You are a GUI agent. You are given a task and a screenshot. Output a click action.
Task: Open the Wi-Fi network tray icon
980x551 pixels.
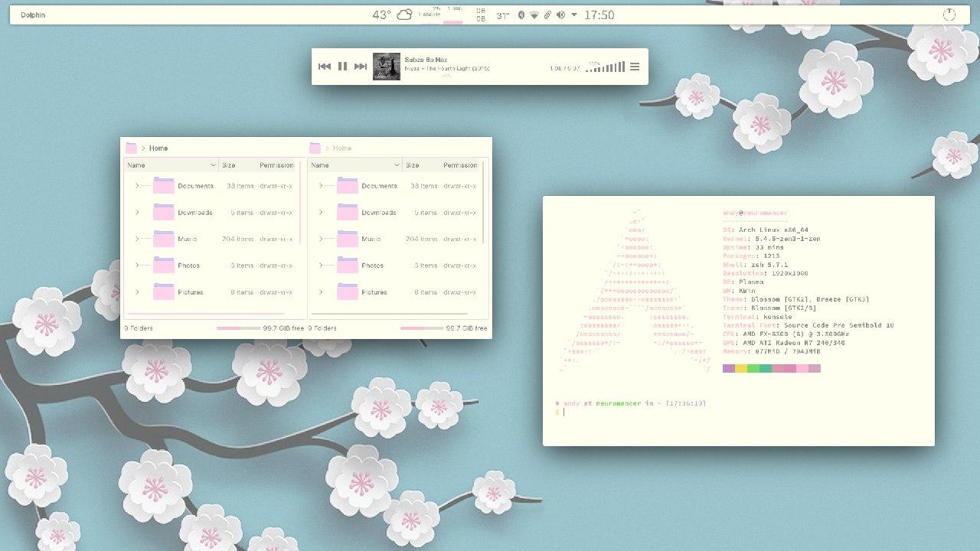click(x=534, y=15)
